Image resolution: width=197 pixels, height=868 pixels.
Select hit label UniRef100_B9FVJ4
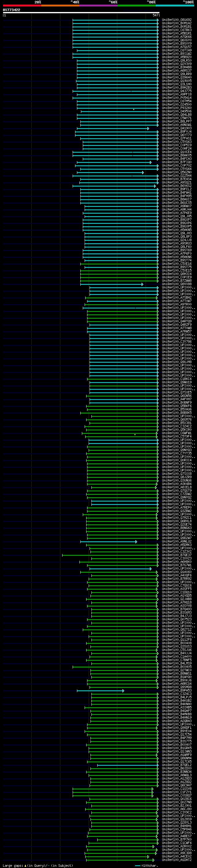pos(177,132)
